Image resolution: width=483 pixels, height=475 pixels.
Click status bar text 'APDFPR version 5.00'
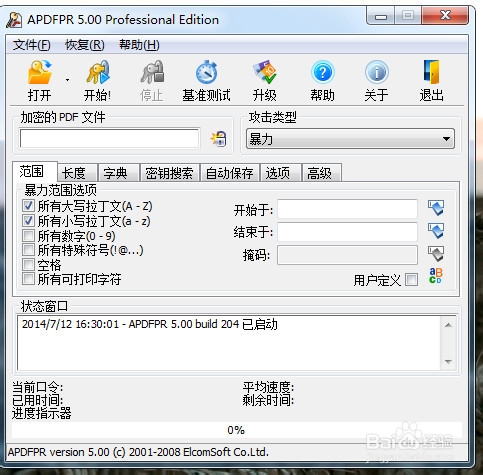59,452
